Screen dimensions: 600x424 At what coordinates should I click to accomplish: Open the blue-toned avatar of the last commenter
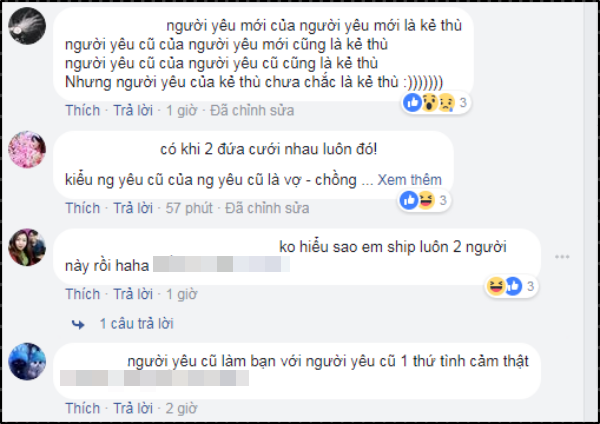27,361
